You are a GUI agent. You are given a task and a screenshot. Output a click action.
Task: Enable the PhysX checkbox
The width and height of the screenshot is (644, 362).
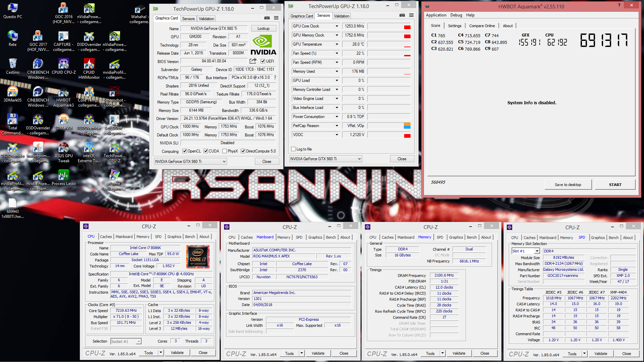(x=225, y=151)
